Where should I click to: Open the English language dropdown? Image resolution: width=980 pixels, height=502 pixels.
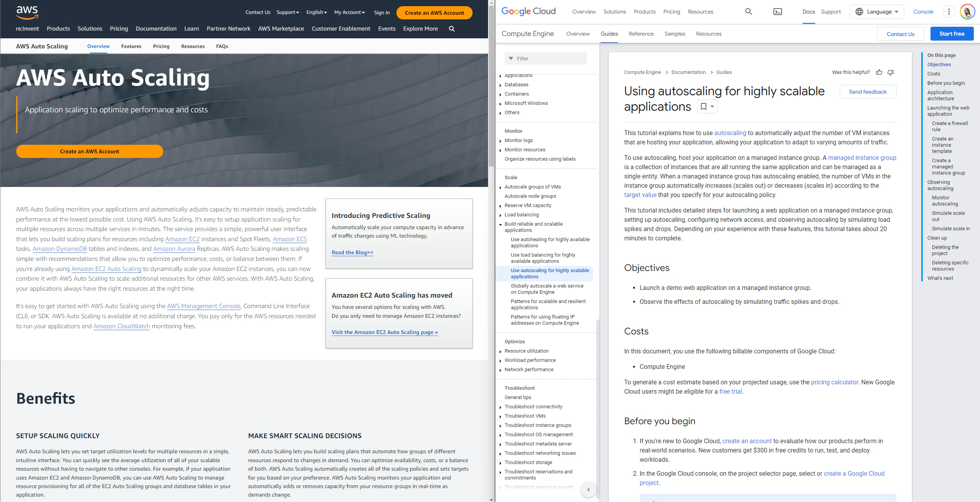(x=316, y=12)
